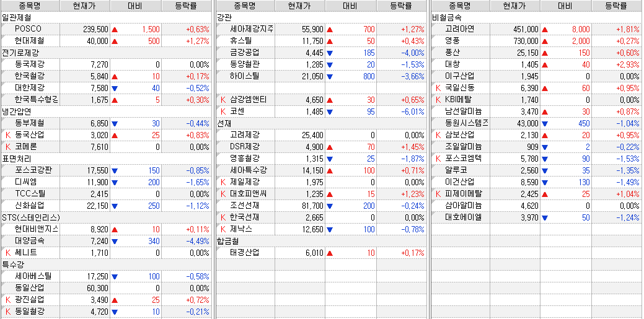Screen dimensions: 644x319
Task: Click the blue down arrow in 대양금속 row
Action: click(x=115, y=241)
